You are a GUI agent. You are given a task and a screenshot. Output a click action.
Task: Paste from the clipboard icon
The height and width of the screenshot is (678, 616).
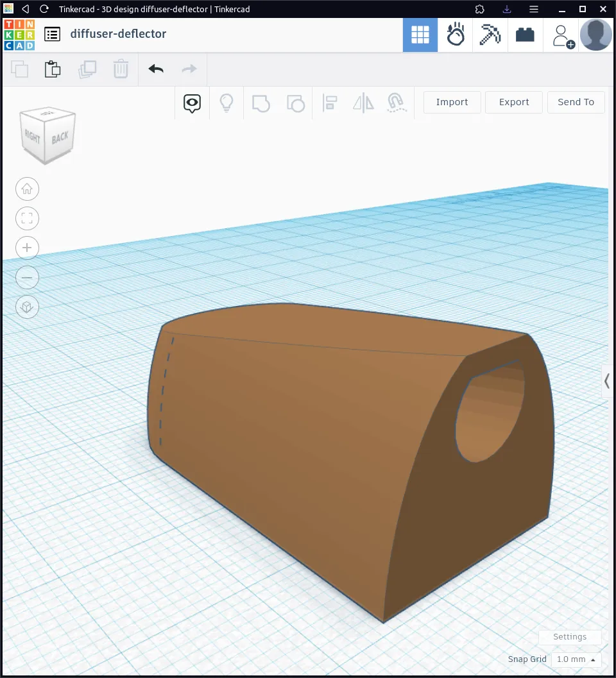pyautogui.click(x=53, y=69)
